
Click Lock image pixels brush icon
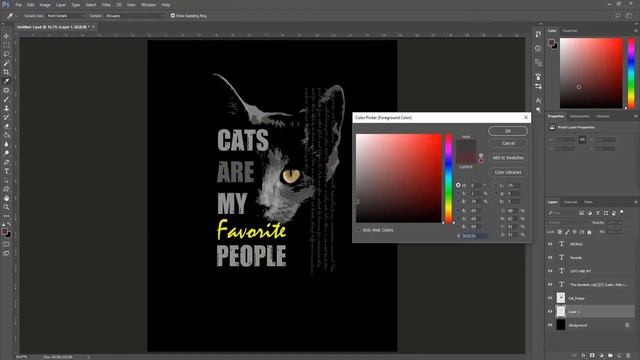(x=567, y=232)
